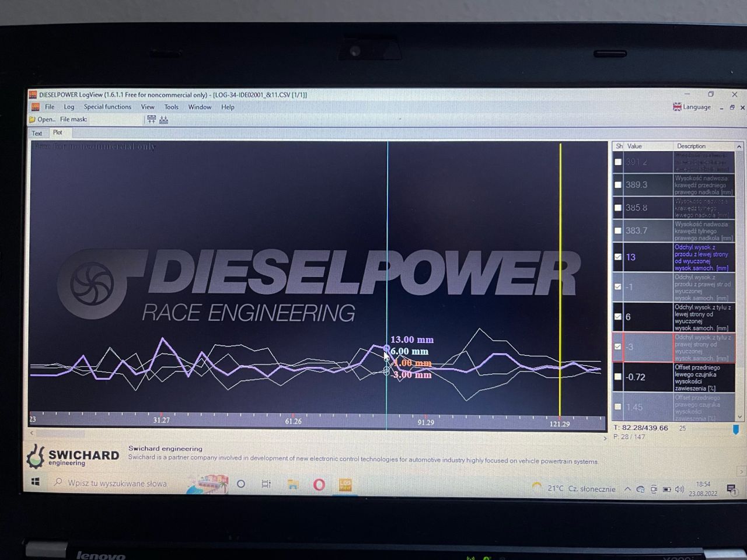Open the Log menu

click(x=69, y=107)
